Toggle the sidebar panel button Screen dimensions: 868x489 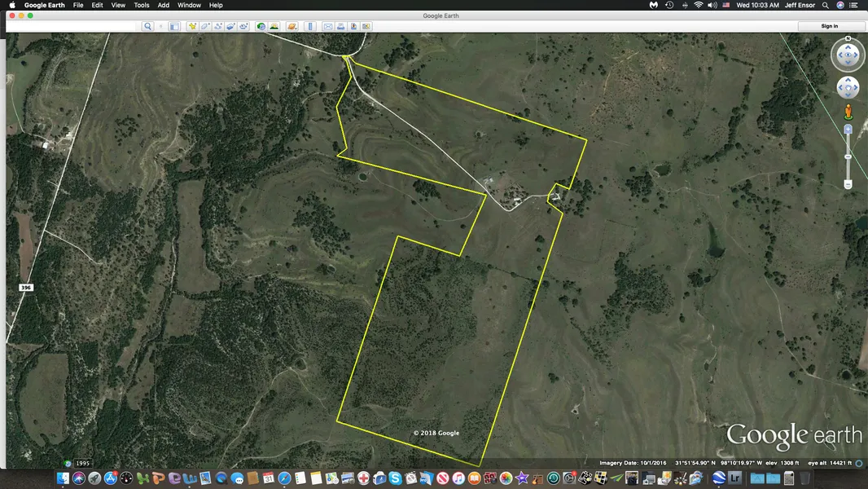(x=174, y=26)
